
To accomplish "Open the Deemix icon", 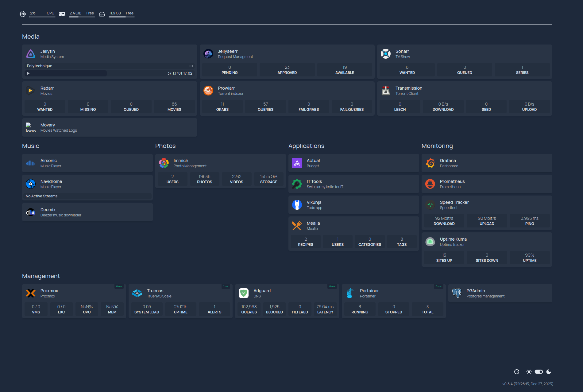I will pyautogui.click(x=31, y=212).
